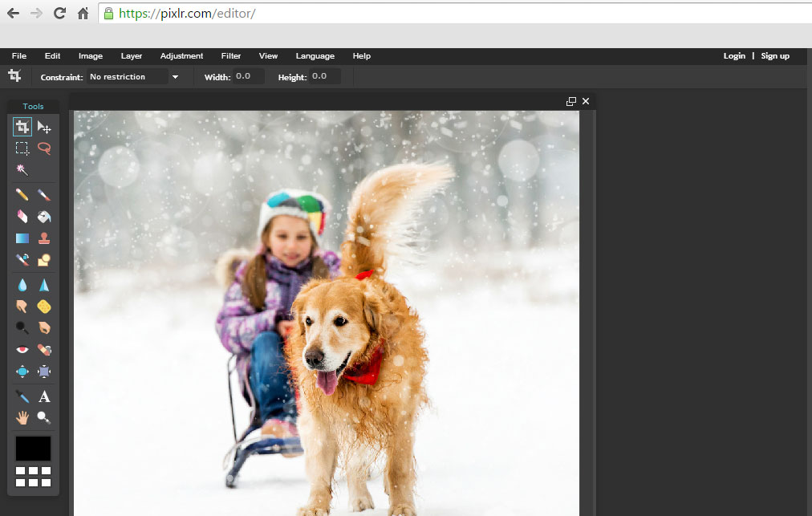Open the Language menu
812x516 pixels.
(315, 56)
